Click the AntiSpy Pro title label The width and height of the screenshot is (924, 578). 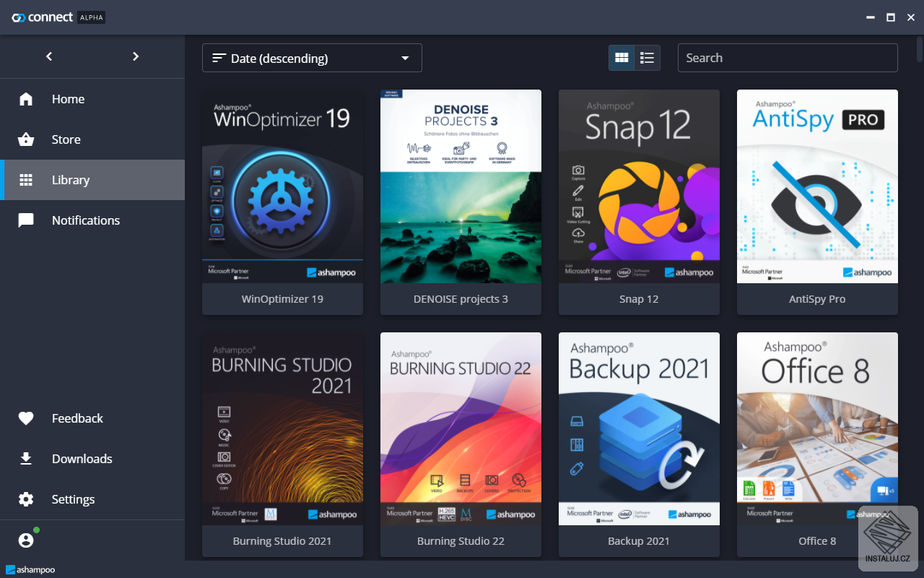(x=817, y=299)
